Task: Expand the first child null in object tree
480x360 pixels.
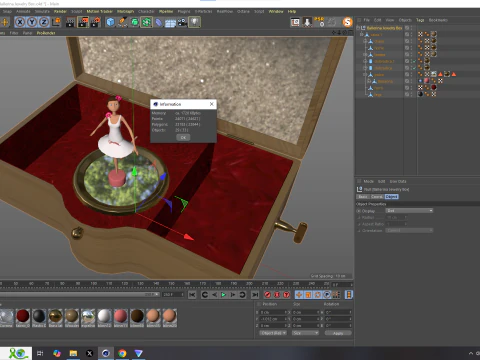Action: click(x=362, y=35)
